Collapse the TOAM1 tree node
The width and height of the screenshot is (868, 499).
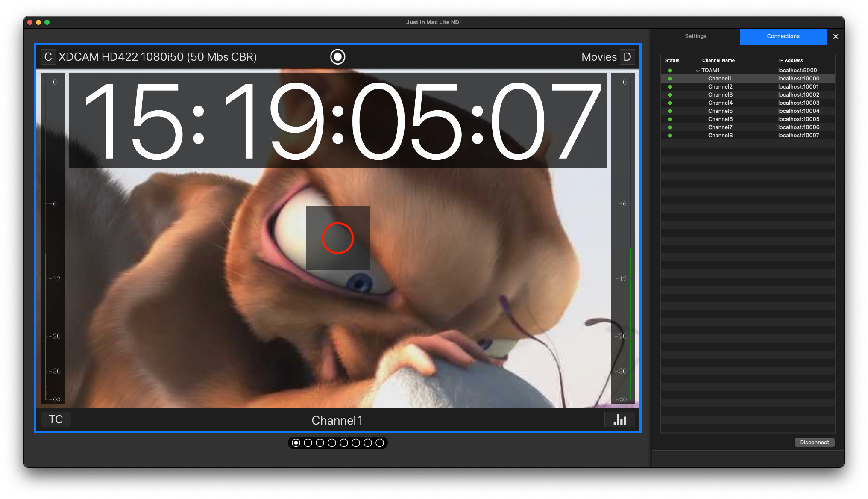coord(698,71)
